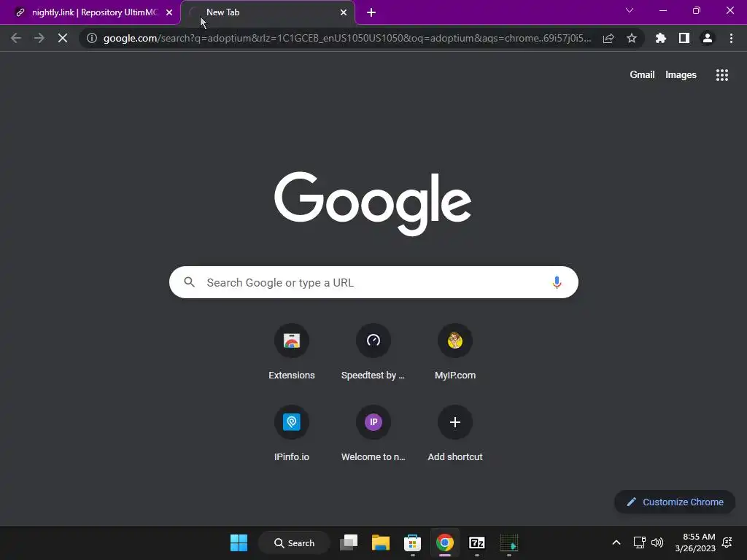Open Welcome to n... shortcut tile
Screen dimensions: 747x560
373,433
